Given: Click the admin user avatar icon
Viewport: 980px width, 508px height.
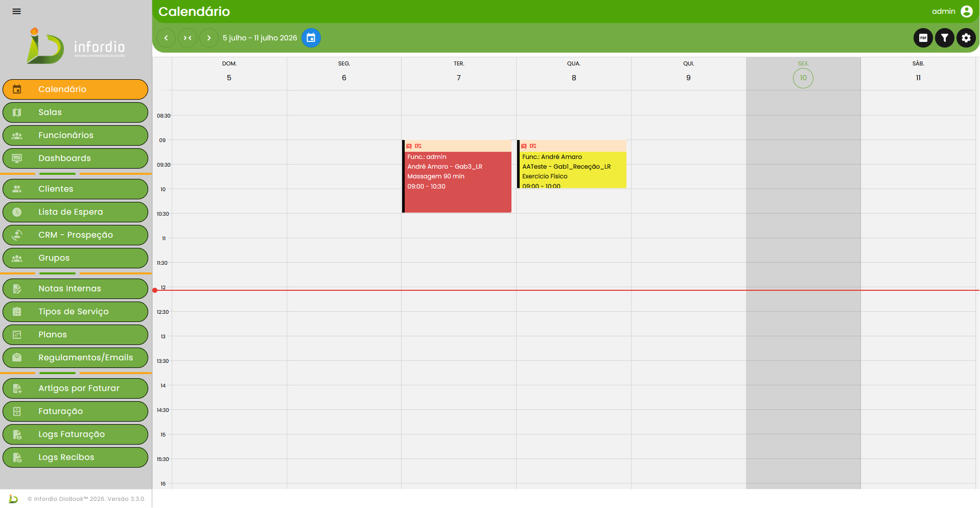Looking at the screenshot, I should (966, 11).
